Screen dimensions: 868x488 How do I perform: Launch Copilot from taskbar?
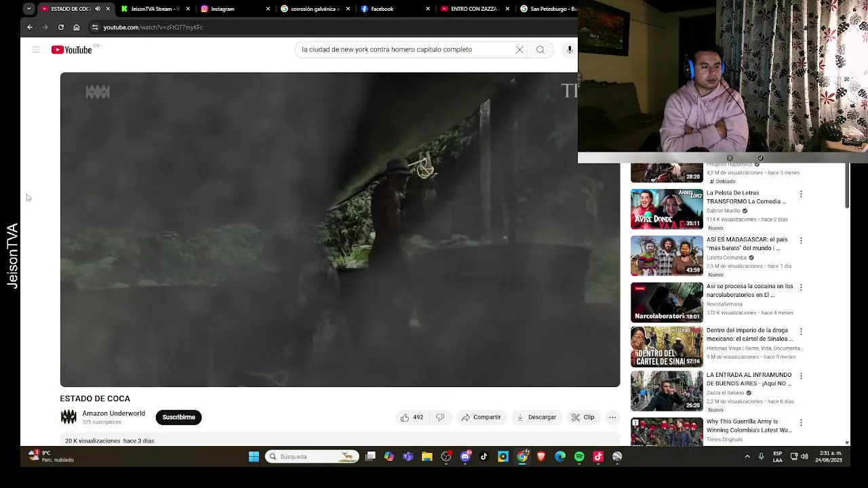[389, 457]
